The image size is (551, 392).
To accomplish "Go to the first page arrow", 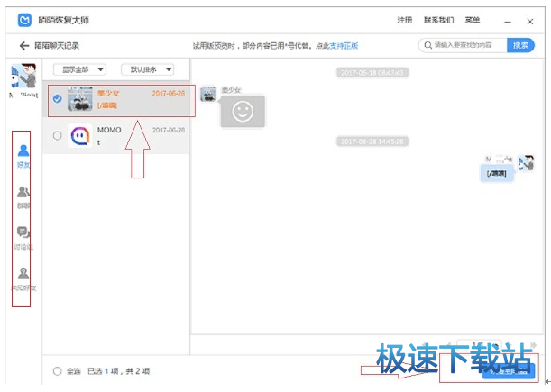I will pos(426,344).
